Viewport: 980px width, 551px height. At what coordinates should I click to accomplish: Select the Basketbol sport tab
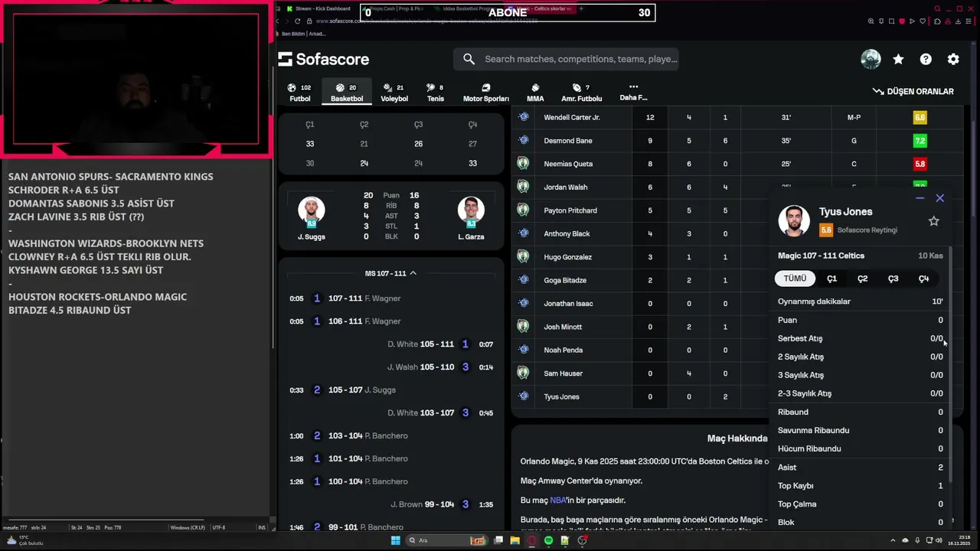(x=347, y=93)
